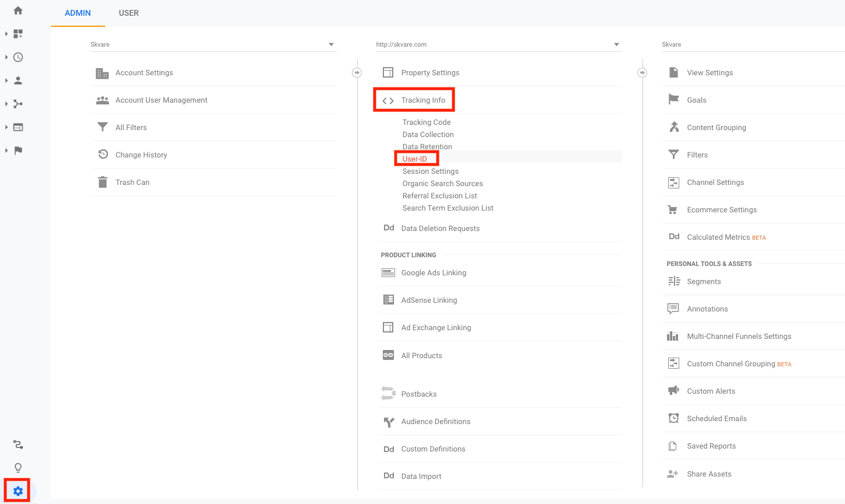The image size is (845, 504).
Task: Open the Realtime clock icon
Action: 17,57
